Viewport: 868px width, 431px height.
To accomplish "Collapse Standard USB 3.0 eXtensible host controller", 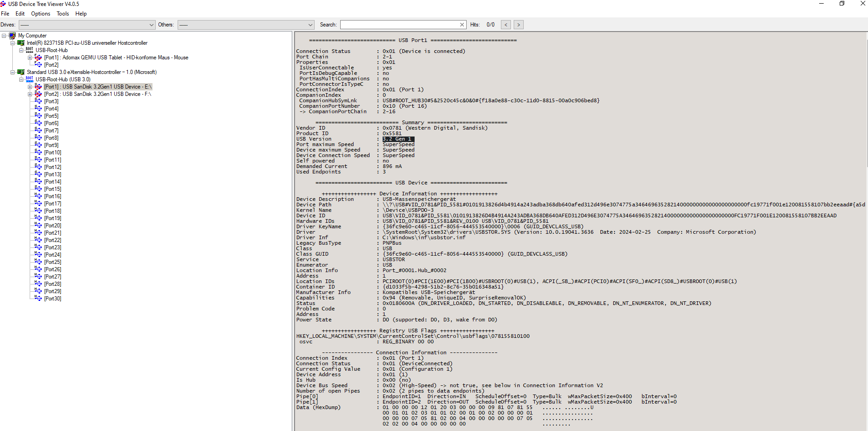I will click(x=13, y=72).
